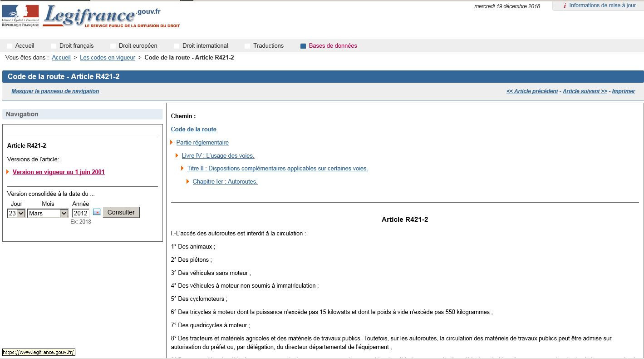Click the "Ex: 2018" hint text
Viewport: 644px width, 359px height.
(x=81, y=222)
